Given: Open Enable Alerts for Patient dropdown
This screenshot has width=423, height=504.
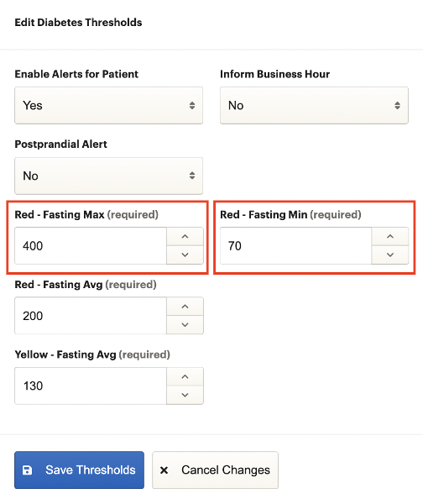Looking at the screenshot, I should pyautogui.click(x=108, y=106).
